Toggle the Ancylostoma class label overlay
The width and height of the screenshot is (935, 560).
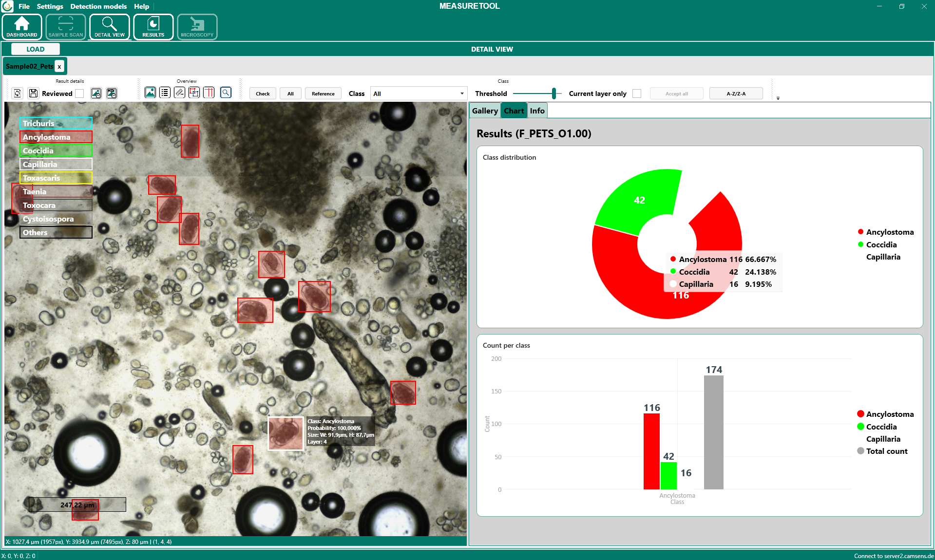pyautogui.click(x=56, y=137)
